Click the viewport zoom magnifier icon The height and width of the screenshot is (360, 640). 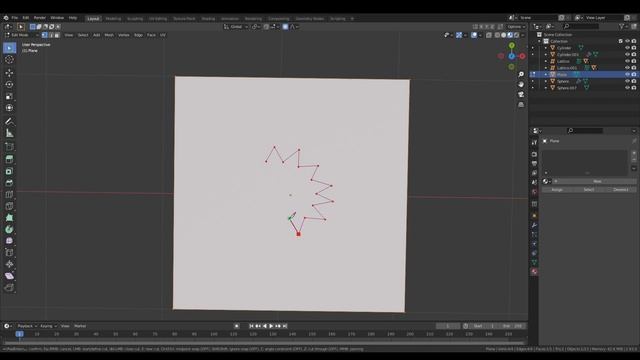point(521,74)
